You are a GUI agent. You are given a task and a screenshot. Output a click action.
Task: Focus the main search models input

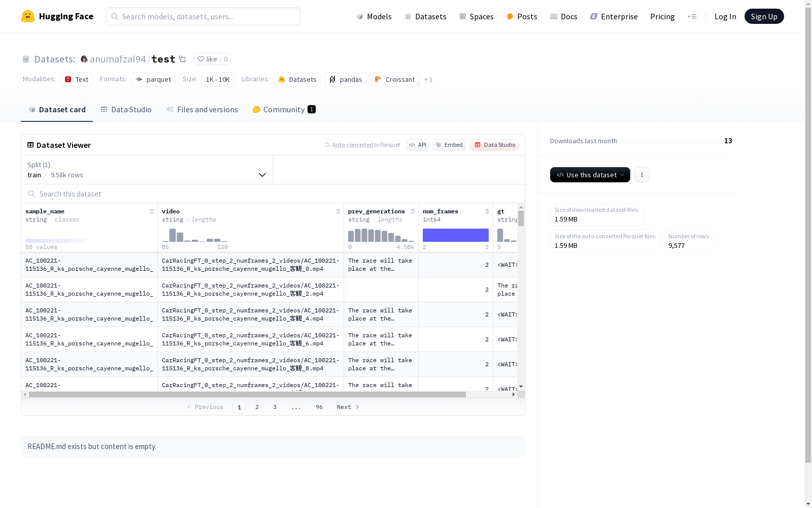(x=203, y=16)
